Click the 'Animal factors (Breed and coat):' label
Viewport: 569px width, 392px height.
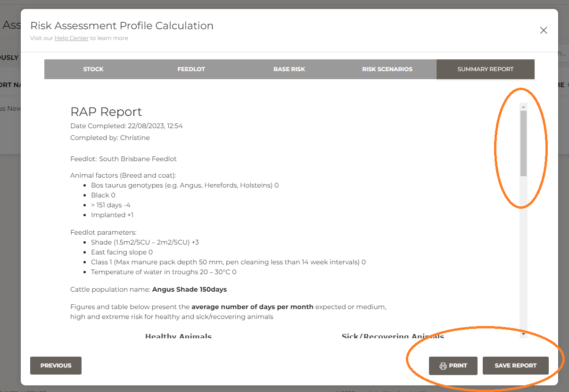pos(123,175)
